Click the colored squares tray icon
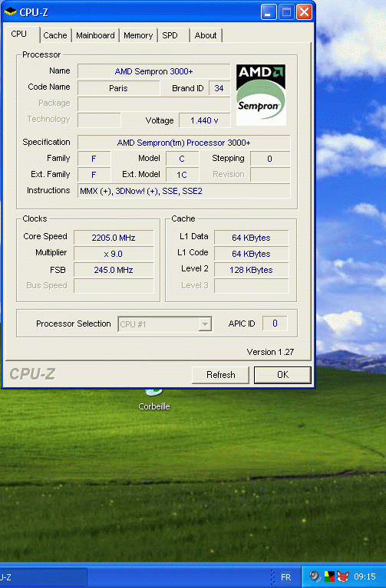The image size is (386, 588). 329,577
